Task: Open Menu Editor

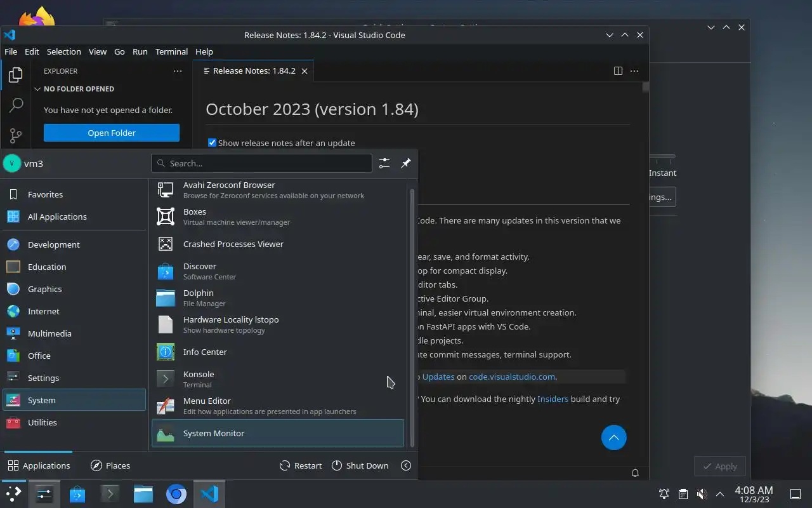Action: (278, 406)
